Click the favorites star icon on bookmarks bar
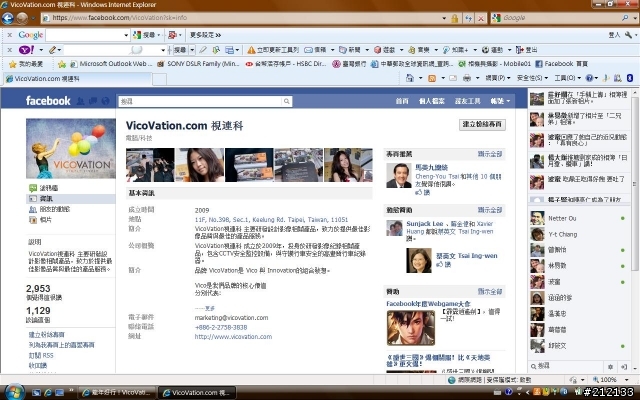The width and height of the screenshot is (640, 400). (x=13, y=64)
